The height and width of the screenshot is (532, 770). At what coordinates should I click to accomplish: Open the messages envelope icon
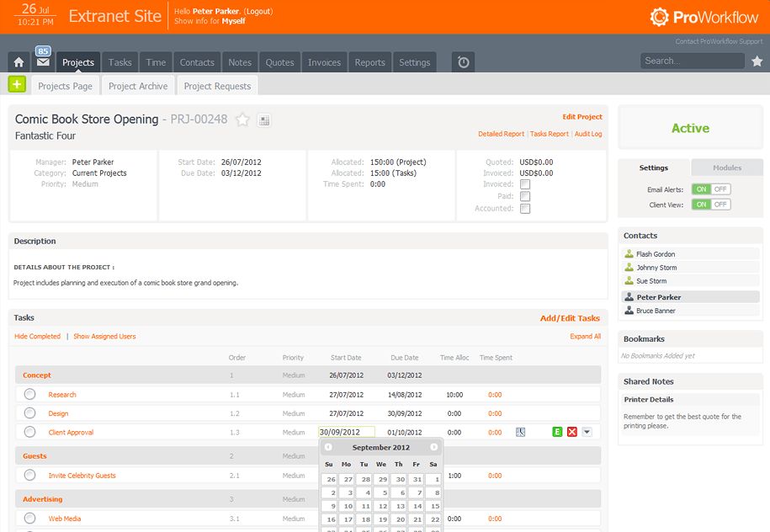[x=43, y=62]
